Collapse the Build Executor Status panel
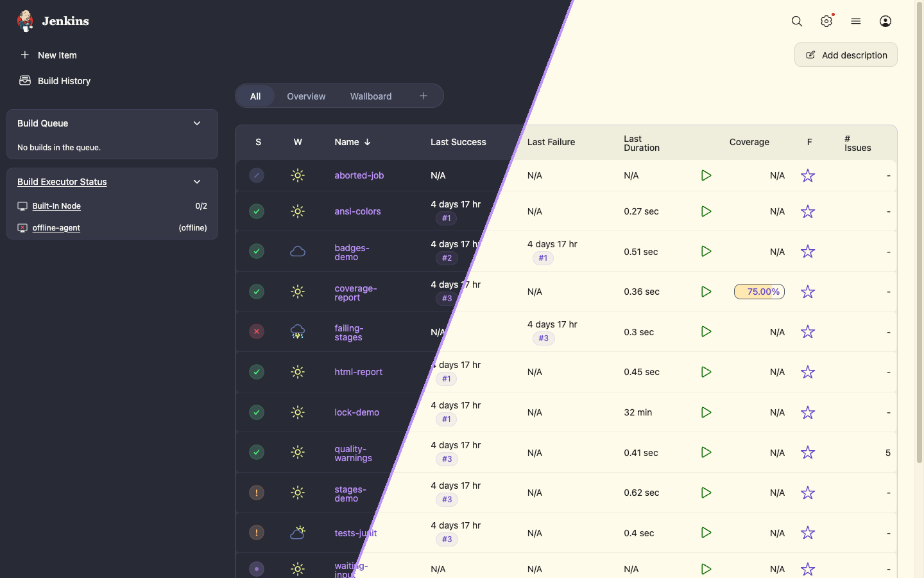 tap(197, 182)
